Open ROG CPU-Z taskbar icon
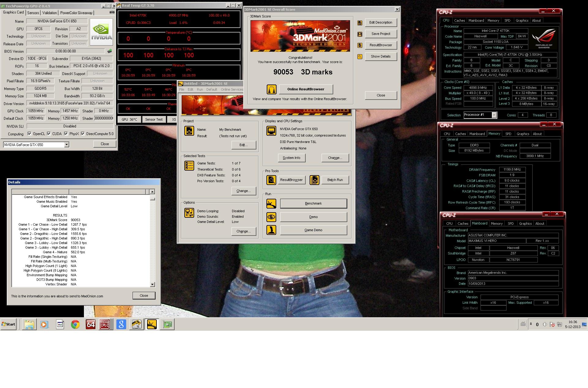Image resolution: width=588 pixels, height=388 pixels. (105, 324)
